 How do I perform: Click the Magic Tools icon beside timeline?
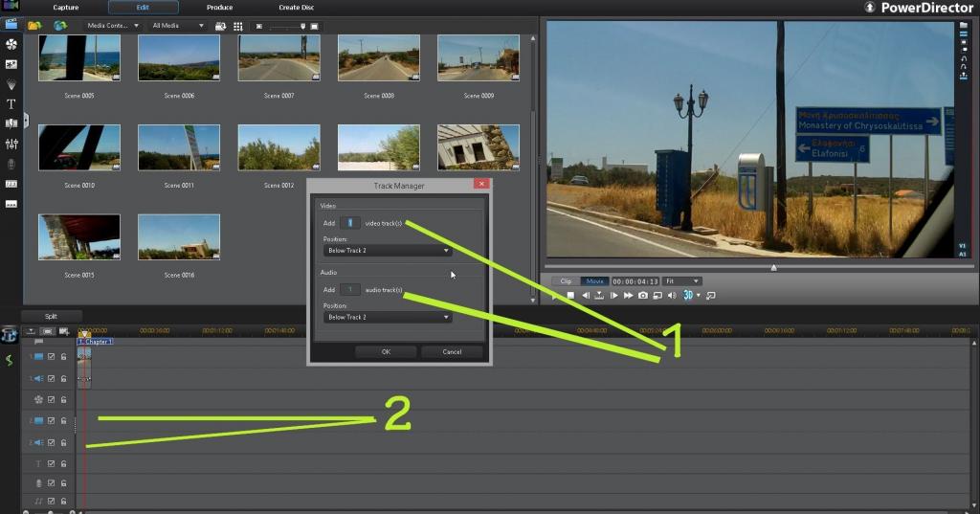pyautogui.click(x=9, y=335)
